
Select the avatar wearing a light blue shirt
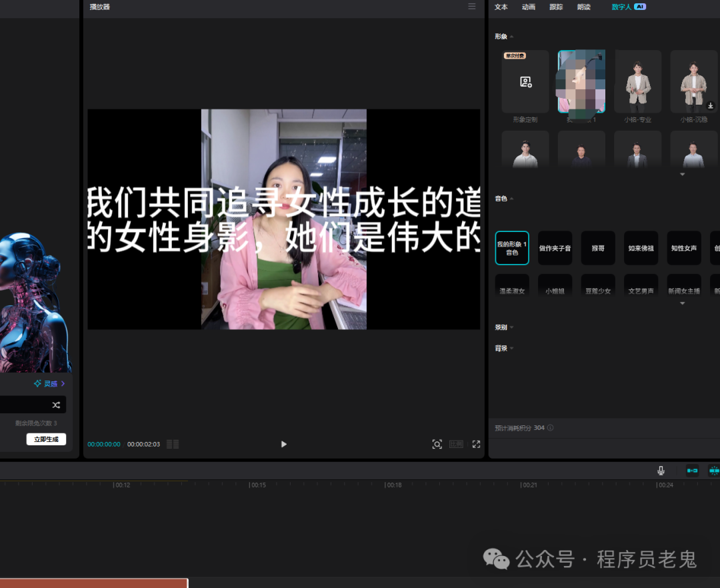(694, 149)
